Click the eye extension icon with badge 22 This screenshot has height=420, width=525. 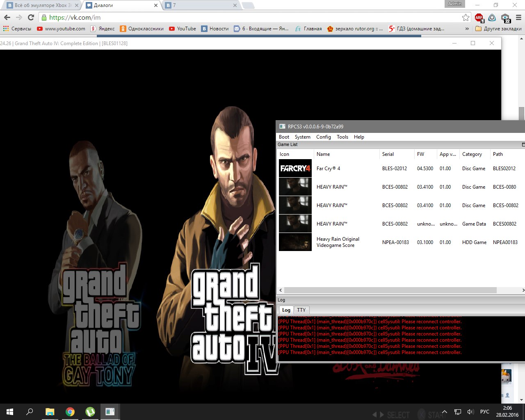pos(505,18)
